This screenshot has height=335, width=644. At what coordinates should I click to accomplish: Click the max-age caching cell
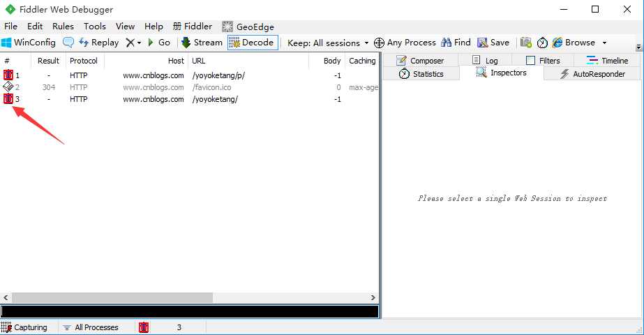[363, 87]
